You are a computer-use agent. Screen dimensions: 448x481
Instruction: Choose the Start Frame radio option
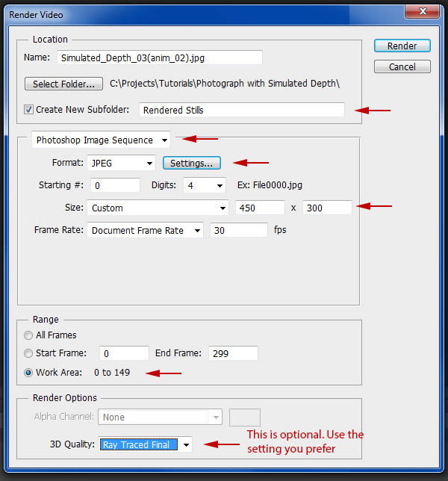coord(28,353)
